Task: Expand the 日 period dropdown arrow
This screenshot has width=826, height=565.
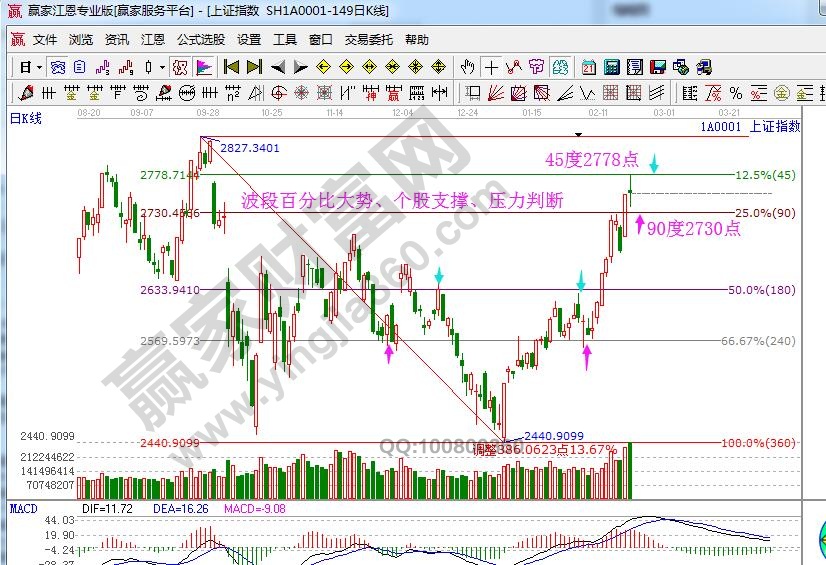Action: pyautogui.click(x=39, y=68)
